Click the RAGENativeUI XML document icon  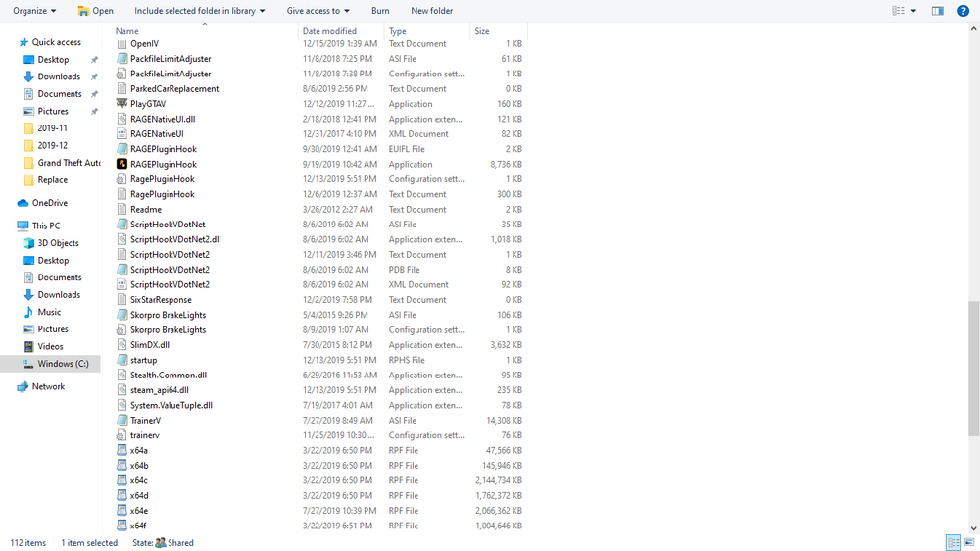click(x=122, y=134)
